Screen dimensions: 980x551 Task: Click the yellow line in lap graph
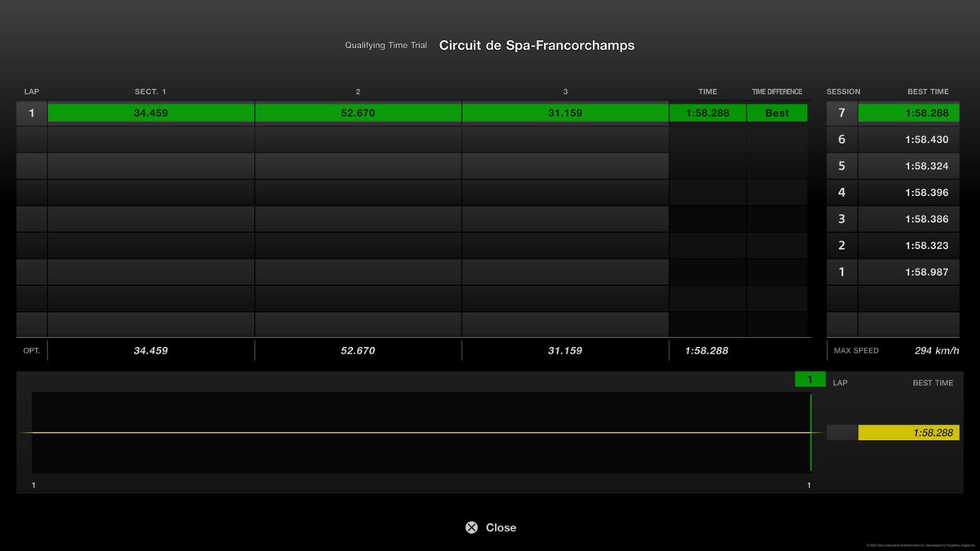click(x=421, y=433)
